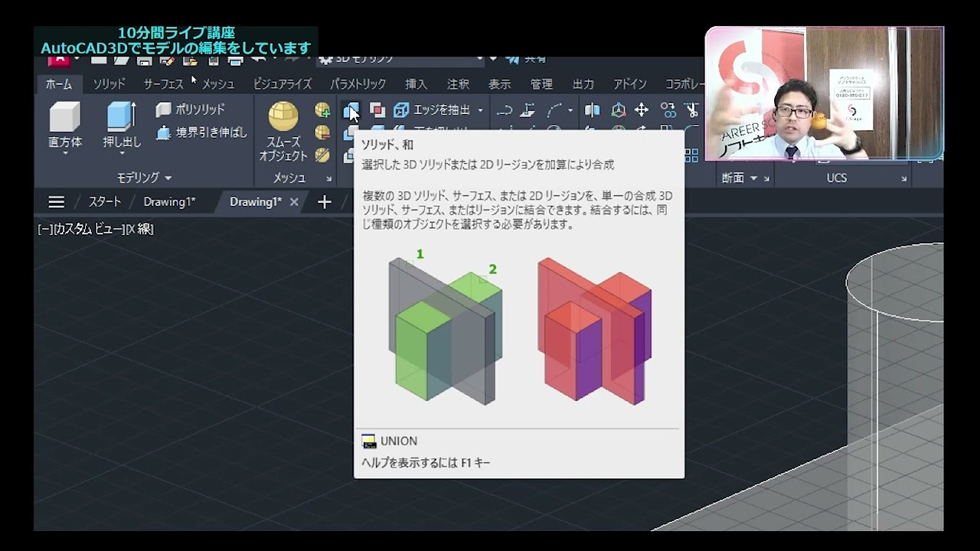
Task: Click the 3D move gizmo icon
Action: [x=618, y=110]
